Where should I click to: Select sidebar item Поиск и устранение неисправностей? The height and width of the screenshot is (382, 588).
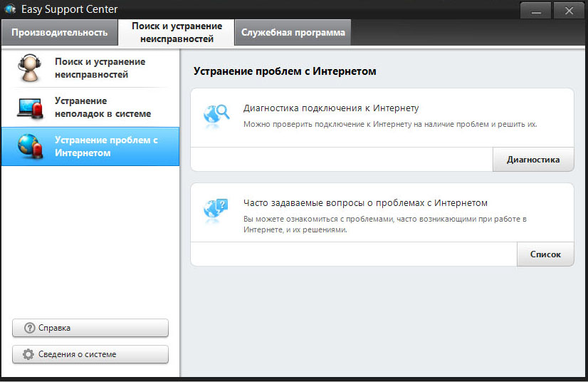pyautogui.click(x=90, y=68)
